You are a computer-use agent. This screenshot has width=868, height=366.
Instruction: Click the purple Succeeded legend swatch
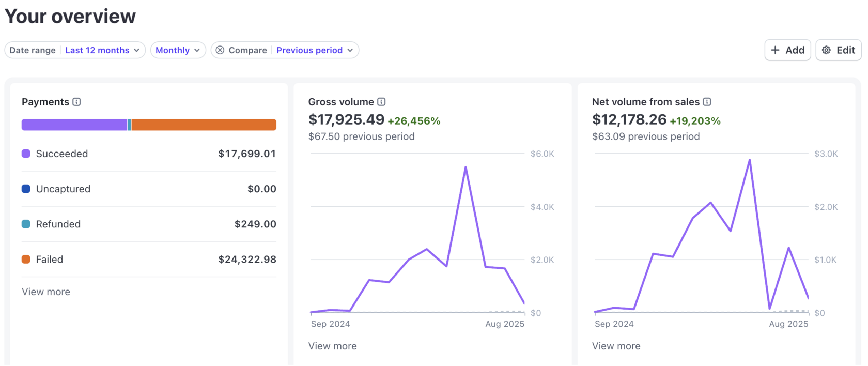pyautogui.click(x=26, y=154)
